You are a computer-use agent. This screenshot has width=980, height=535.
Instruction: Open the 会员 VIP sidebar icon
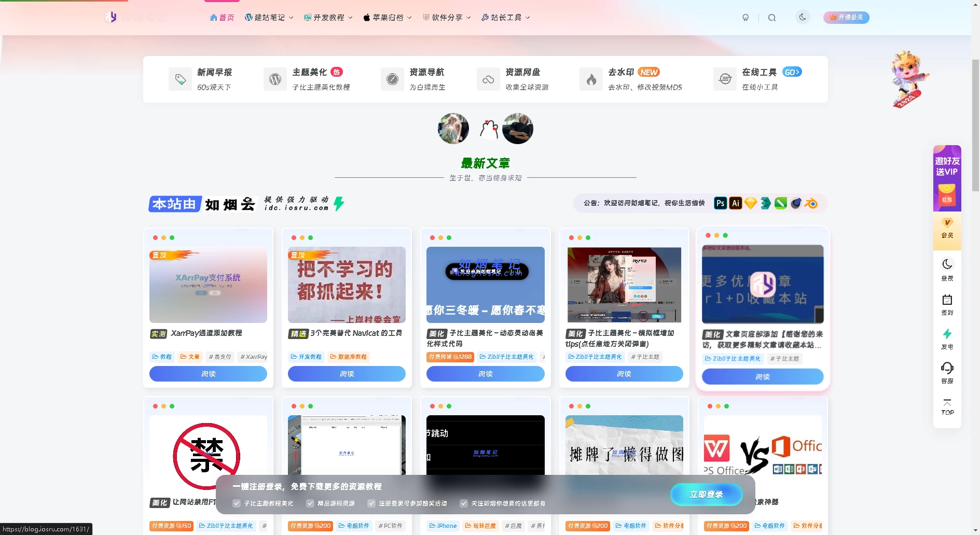pos(947,228)
